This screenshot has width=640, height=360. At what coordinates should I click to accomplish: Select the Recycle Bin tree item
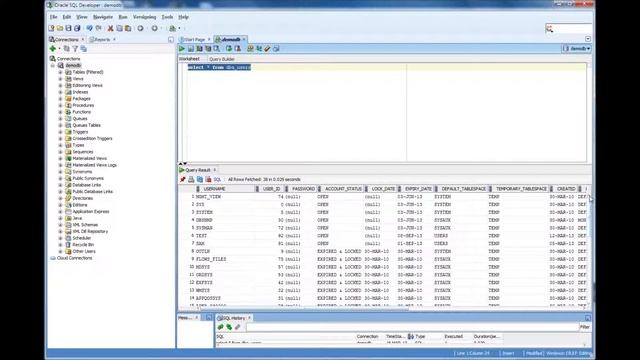(83, 244)
